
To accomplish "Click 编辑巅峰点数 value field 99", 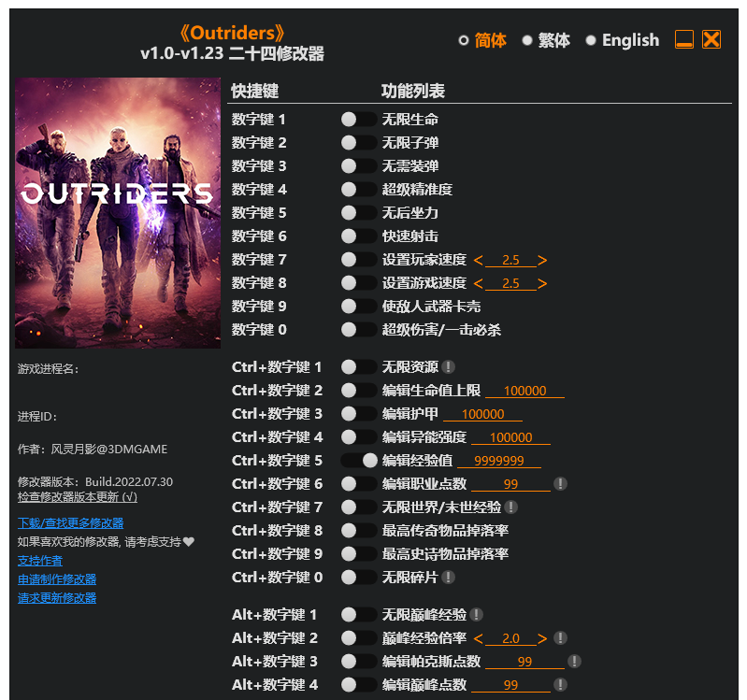I will pyautogui.click(x=510, y=685).
